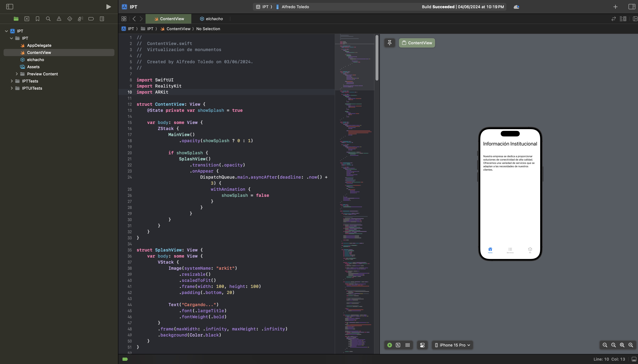Open the test navigator diamond icon

[70, 19]
